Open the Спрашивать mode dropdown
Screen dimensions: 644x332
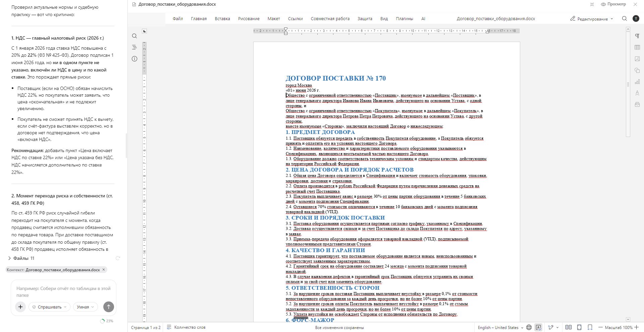pyautogui.click(x=49, y=307)
